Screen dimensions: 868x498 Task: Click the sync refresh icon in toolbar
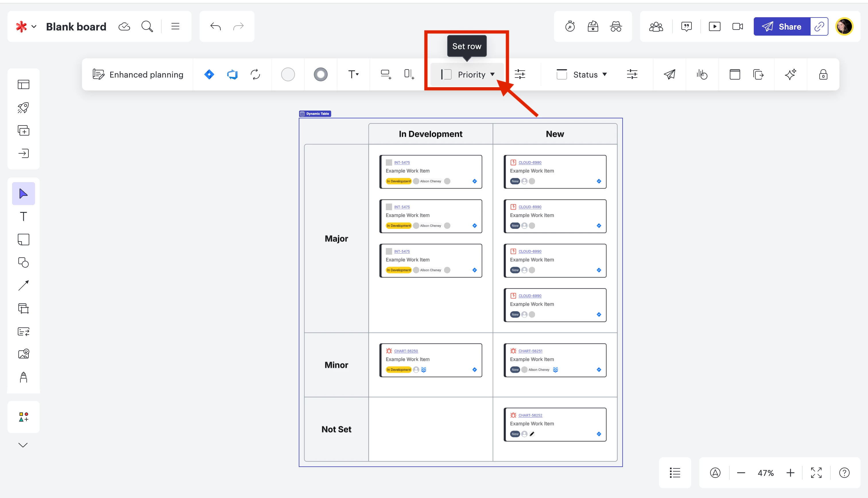(x=255, y=74)
